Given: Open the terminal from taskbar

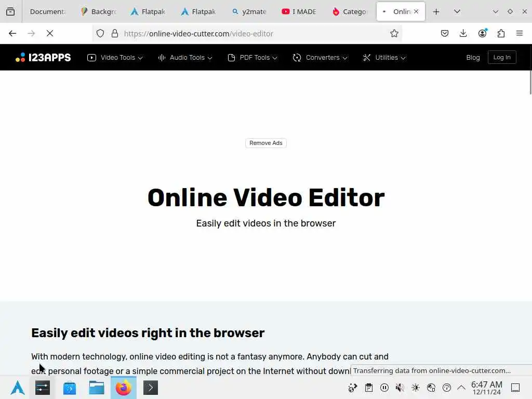Looking at the screenshot, I should [x=151, y=388].
